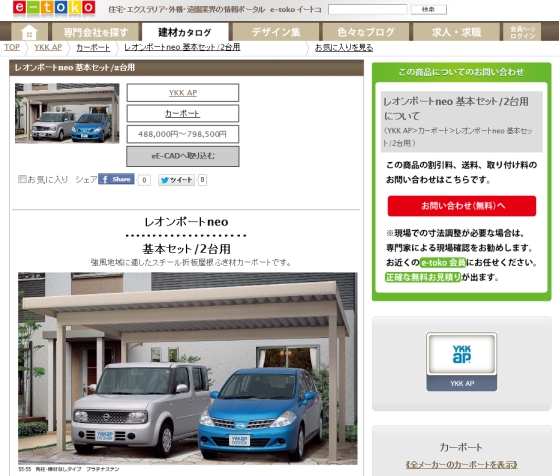Click the YKK AP logo badge
559x476 pixels.
pos(462,362)
